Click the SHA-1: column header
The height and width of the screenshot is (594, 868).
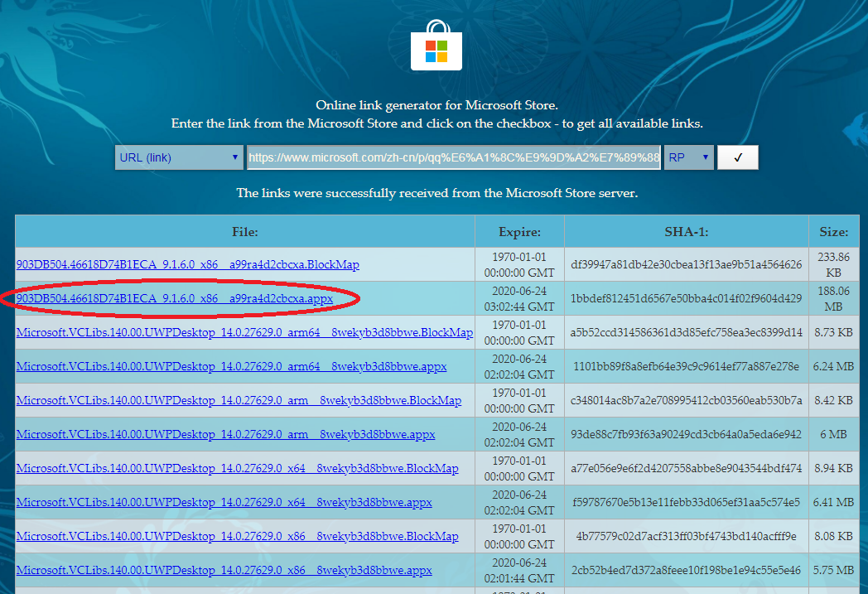click(687, 231)
